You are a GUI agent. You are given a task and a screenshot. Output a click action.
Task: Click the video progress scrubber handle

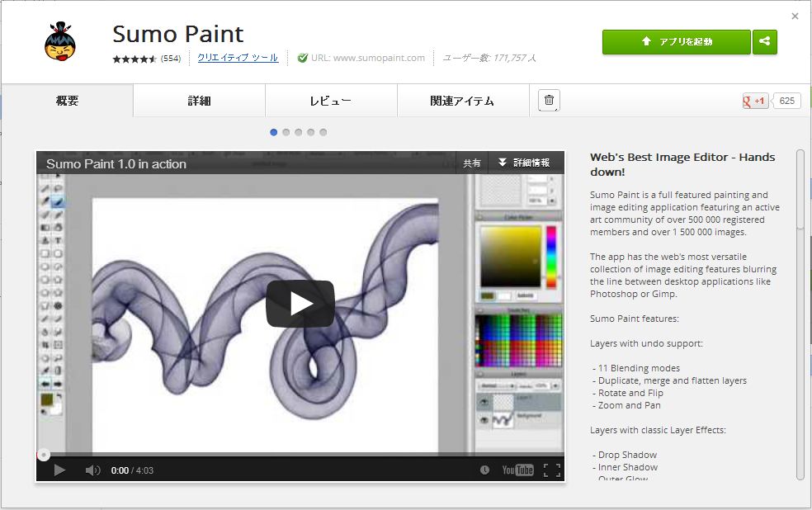click(44, 455)
